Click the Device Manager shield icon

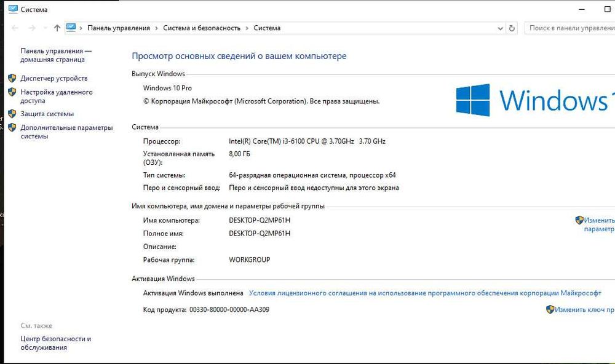coord(12,78)
